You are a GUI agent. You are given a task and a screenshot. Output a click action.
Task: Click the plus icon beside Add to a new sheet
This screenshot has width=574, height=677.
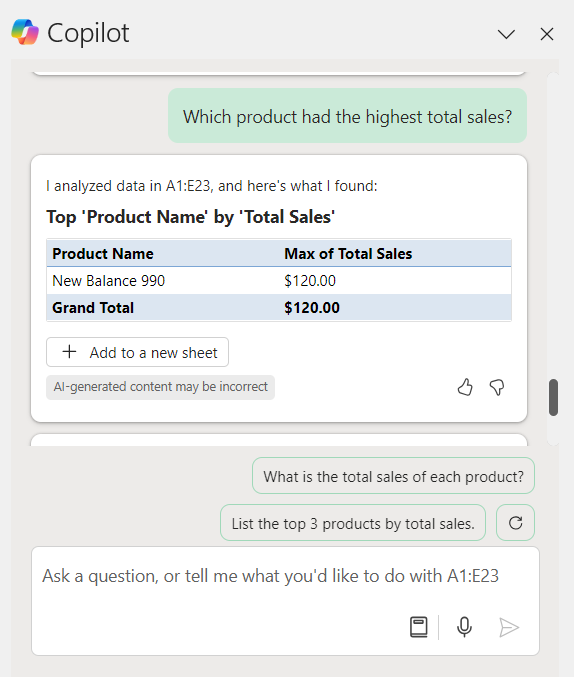click(70, 352)
